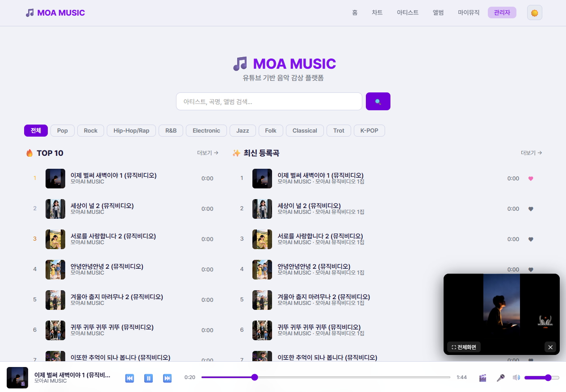This screenshot has width=566, height=392.
Task: Skip to the next track
Action: pyautogui.click(x=168, y=378)
